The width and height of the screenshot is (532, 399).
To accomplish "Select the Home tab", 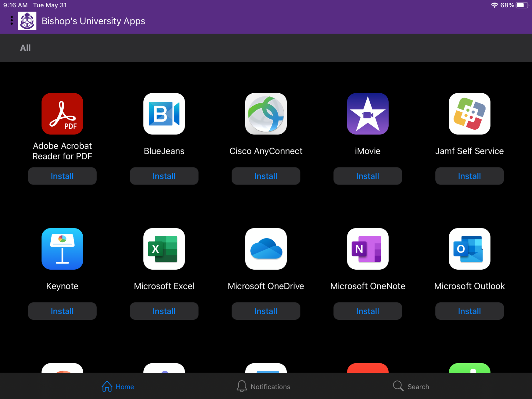I will 118,386.
